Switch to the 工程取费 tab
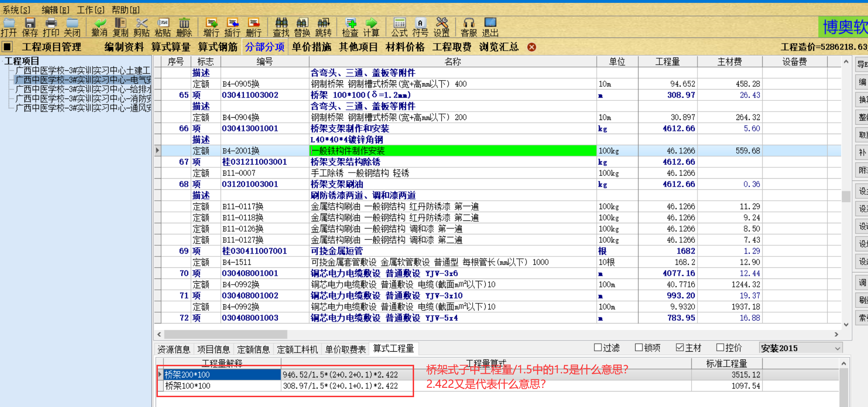This screenshot has width=868, height=407. pyautogui.click(x=452, y=47)
